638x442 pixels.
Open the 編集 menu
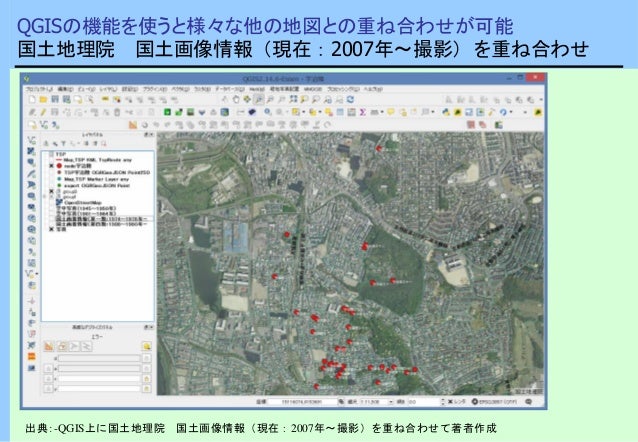pos(65,89)
